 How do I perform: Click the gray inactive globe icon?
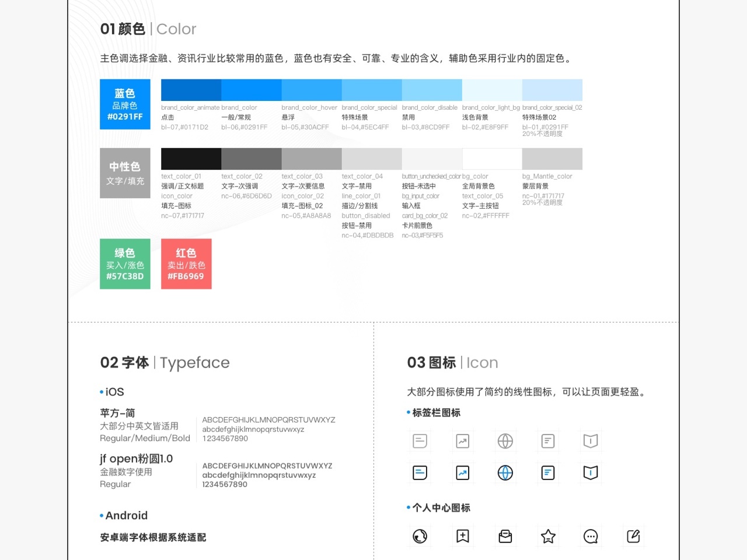pyautogui.click(x=505, y=441)
